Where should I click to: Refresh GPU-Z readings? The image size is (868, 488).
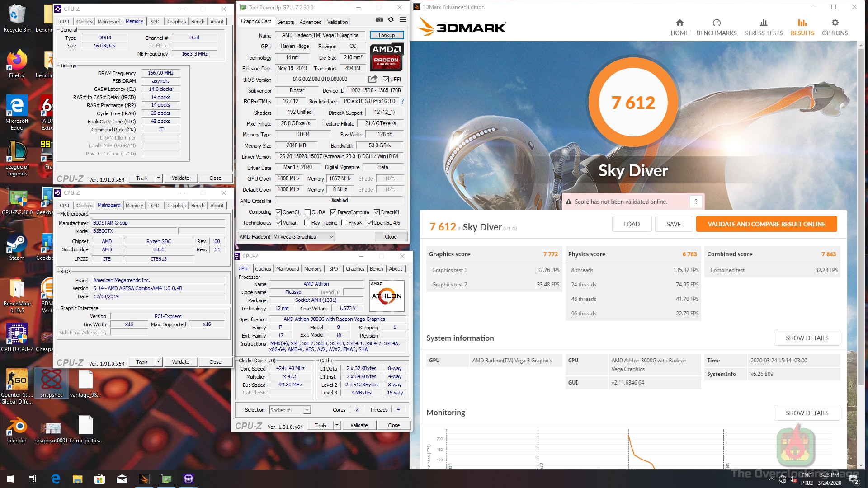pyautogui.click(x=391, y=19)
